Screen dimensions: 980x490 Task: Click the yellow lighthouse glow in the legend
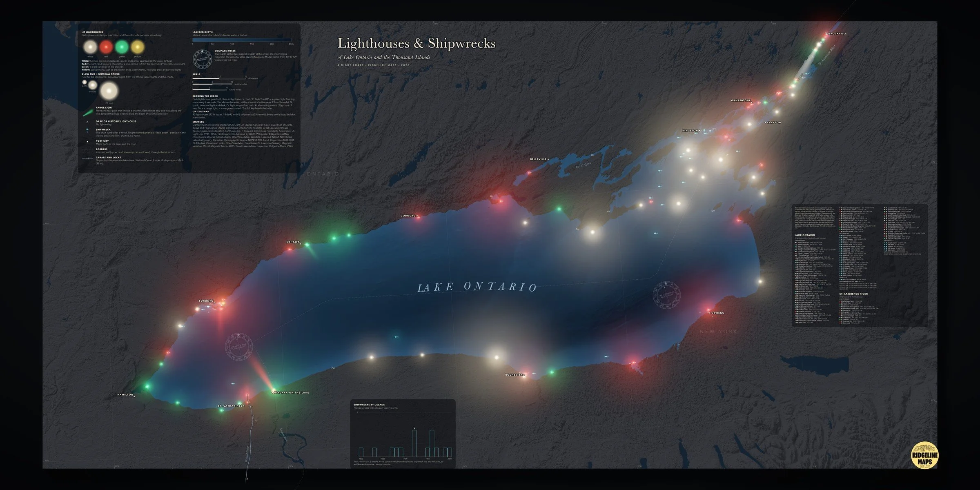138,47
